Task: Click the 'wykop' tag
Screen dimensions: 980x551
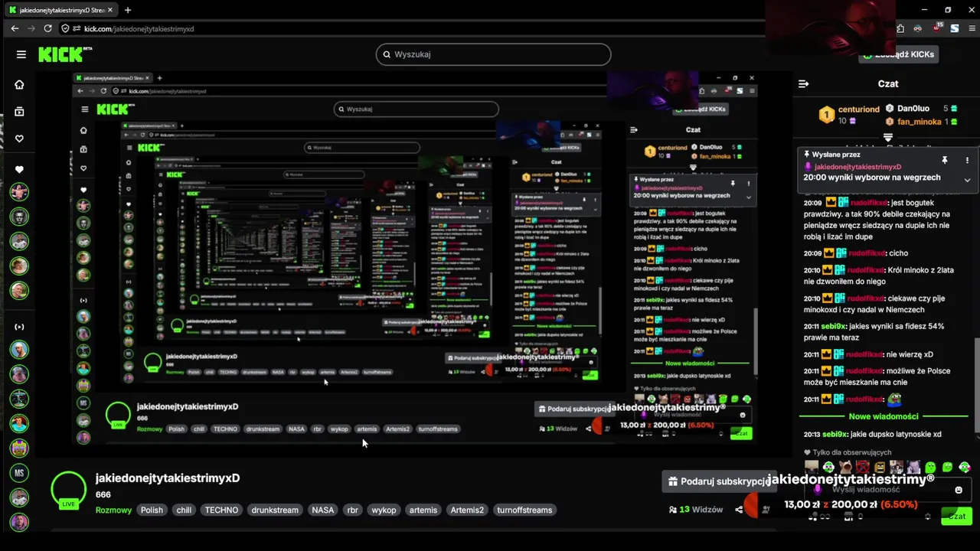Action: tap(384, 510)
